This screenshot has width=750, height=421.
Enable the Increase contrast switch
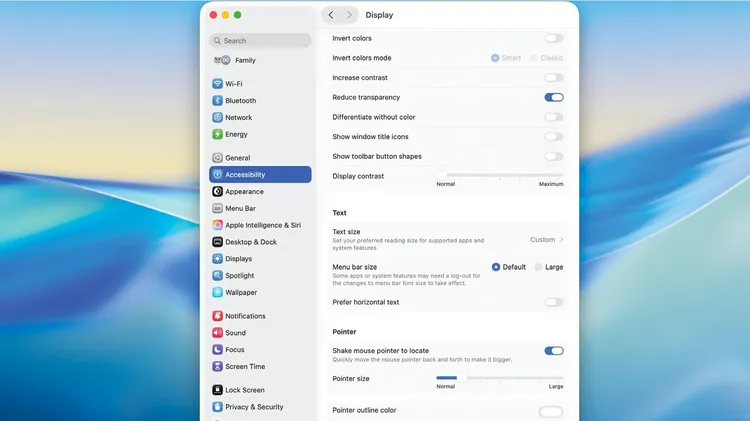(553, 77)
